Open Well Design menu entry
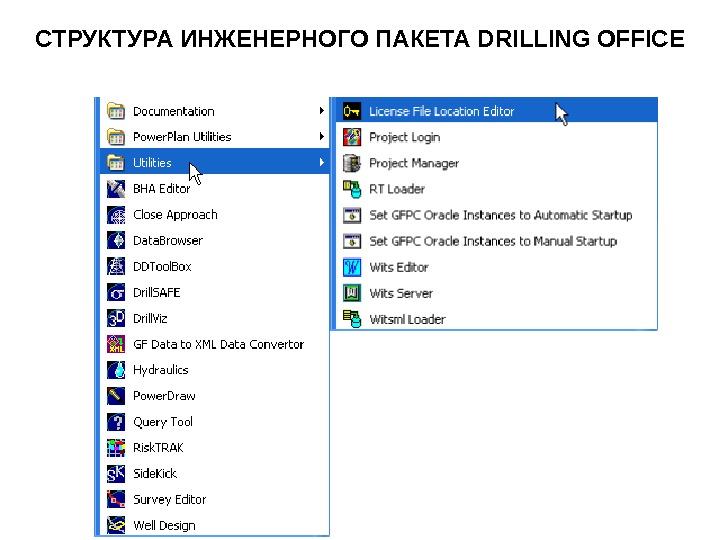 tap(214, 525)
